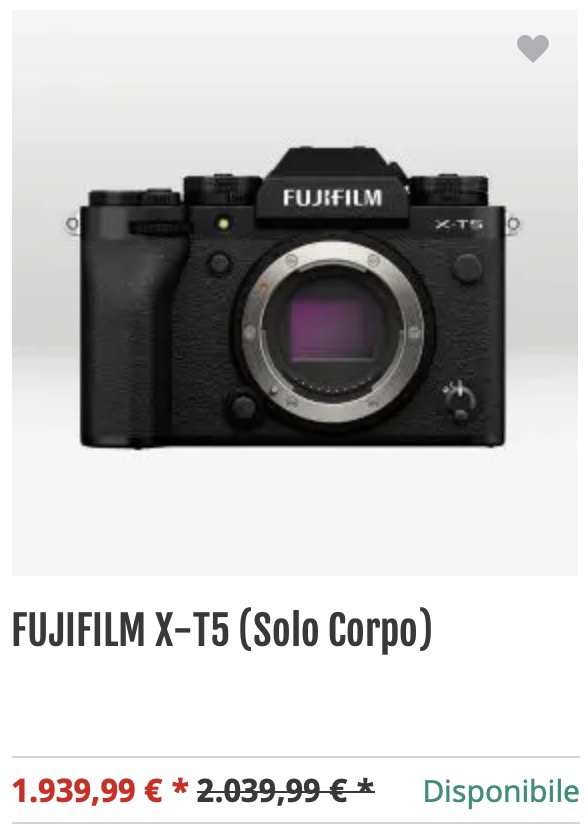Click the left top dial of the camera
The image size is (588, 834).
(222, 190)
